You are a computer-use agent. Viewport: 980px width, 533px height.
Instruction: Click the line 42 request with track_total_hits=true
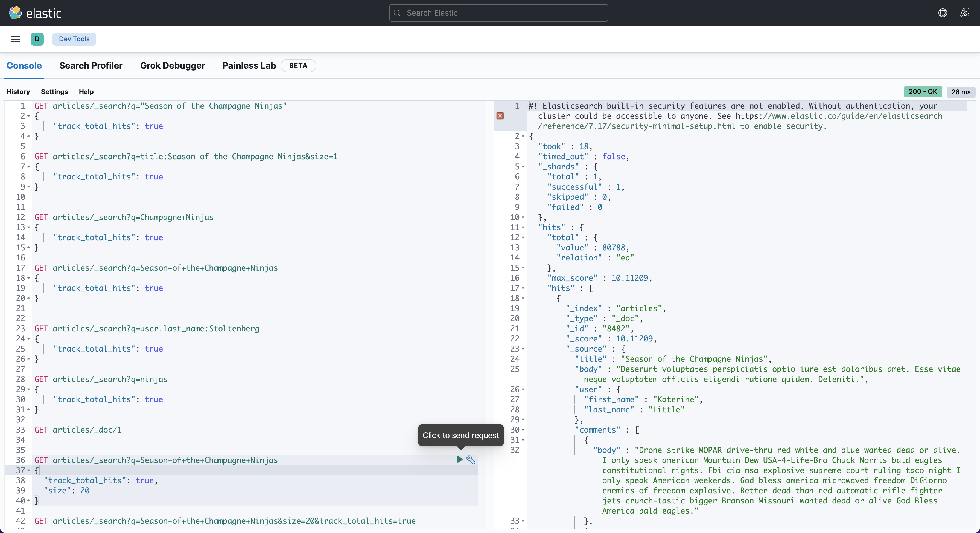coord(225,521)
